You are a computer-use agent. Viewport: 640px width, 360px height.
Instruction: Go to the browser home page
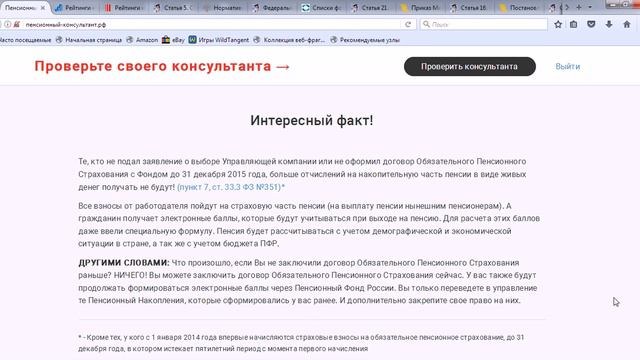[627, 24]
